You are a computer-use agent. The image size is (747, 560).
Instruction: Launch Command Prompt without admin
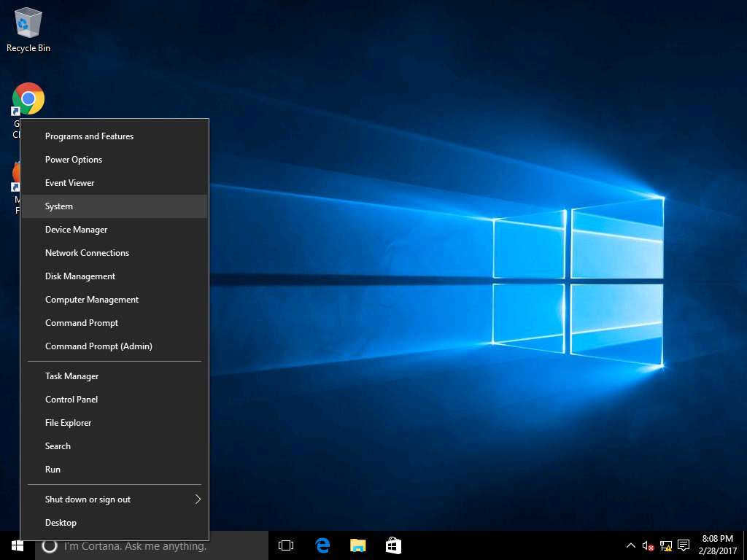click(x=115, y=323)
